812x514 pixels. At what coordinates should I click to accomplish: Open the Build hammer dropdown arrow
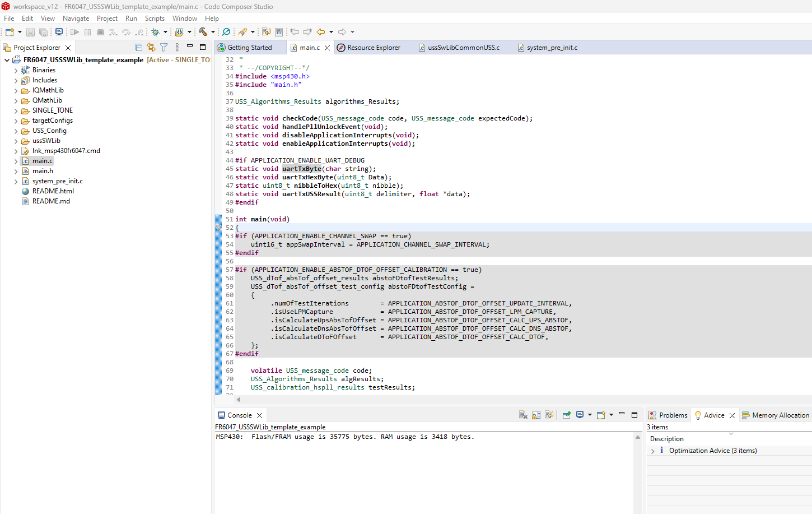[213, 32]
